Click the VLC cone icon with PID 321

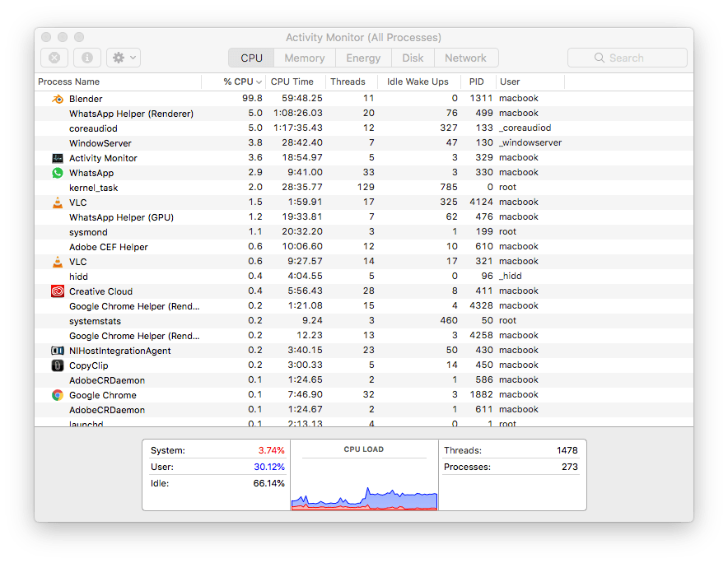tap(58, 262)
